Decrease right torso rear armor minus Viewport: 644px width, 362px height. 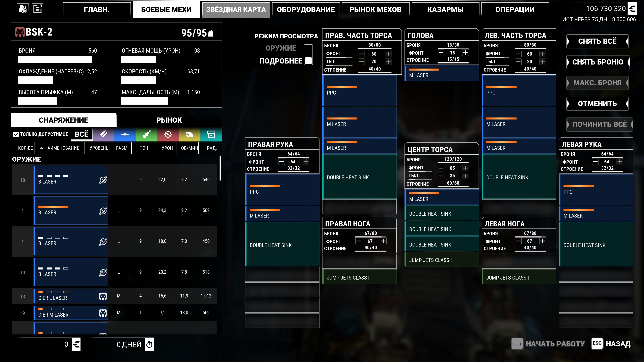362,62
